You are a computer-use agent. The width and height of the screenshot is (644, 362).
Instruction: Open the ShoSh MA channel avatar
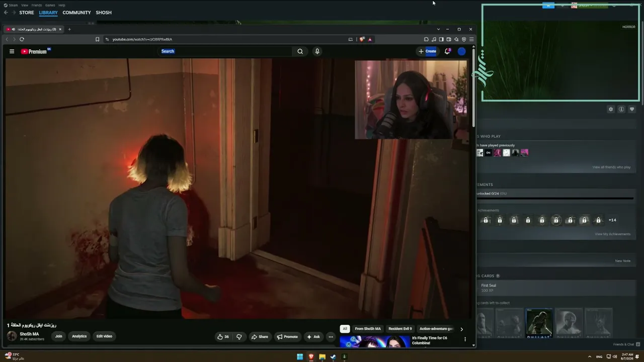[x=12, y=336]
